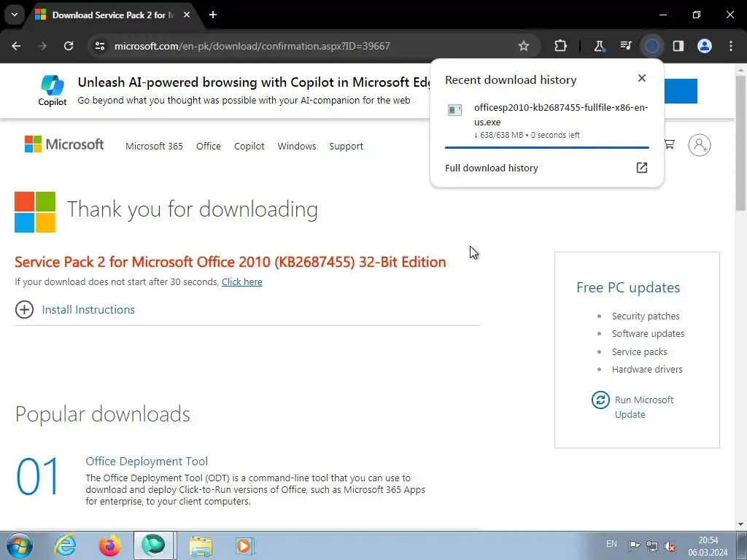Toggle the browser side panel
This screenshot has height=560, width=747.
click(678, 46)
